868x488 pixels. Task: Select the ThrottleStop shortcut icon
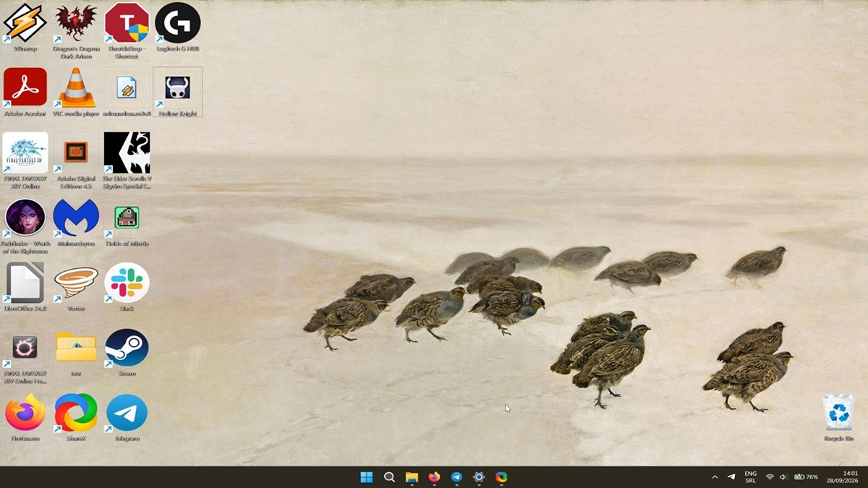(127, 30)
